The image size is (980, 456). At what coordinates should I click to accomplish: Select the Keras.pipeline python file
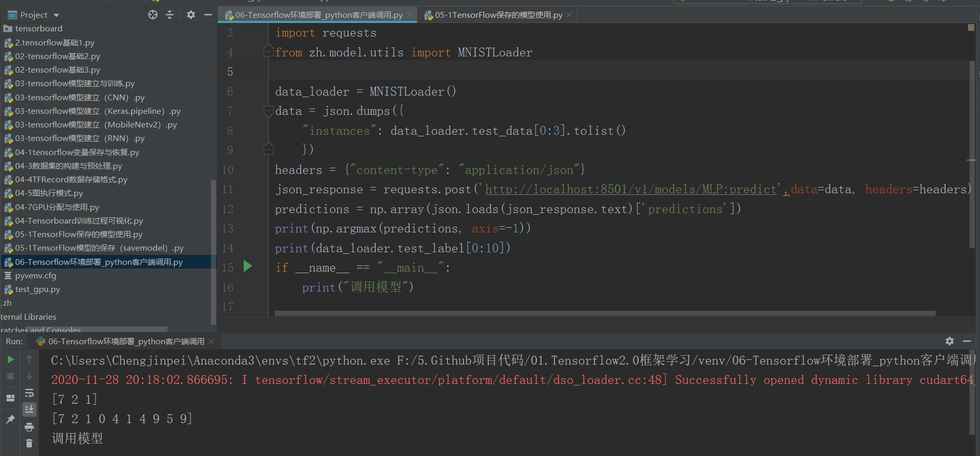pos(98,111)
